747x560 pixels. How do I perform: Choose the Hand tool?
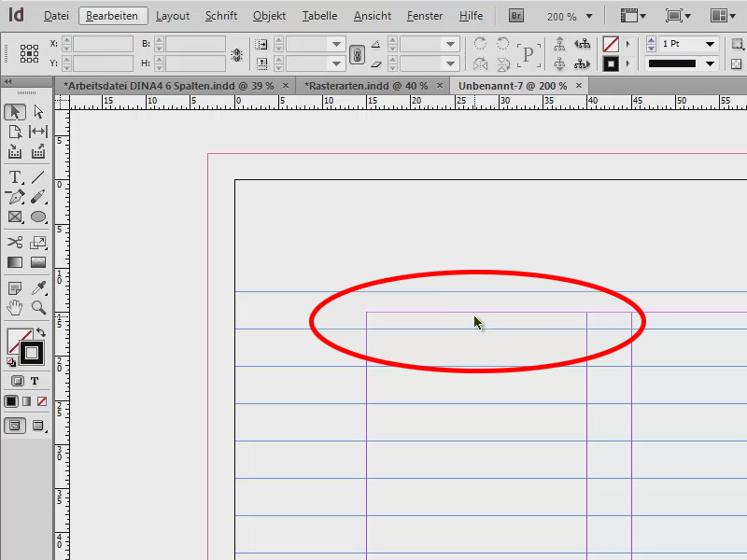[x=14, y=306]
